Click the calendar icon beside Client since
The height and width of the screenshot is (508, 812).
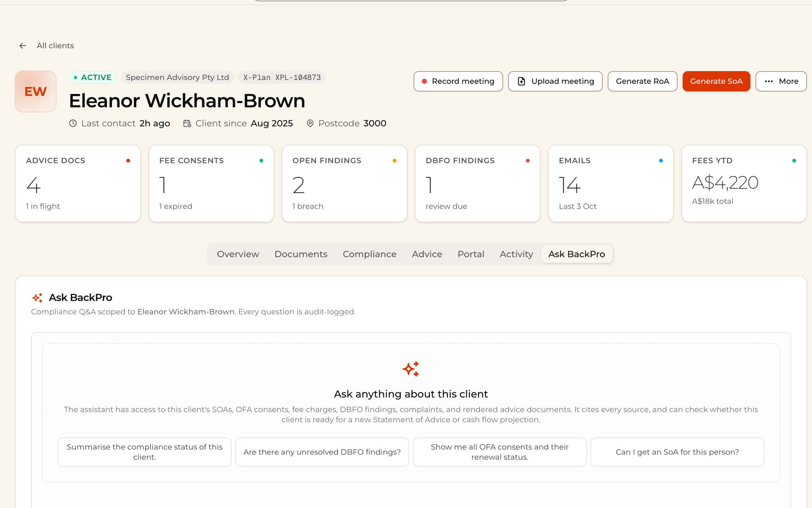pos(187,123)
